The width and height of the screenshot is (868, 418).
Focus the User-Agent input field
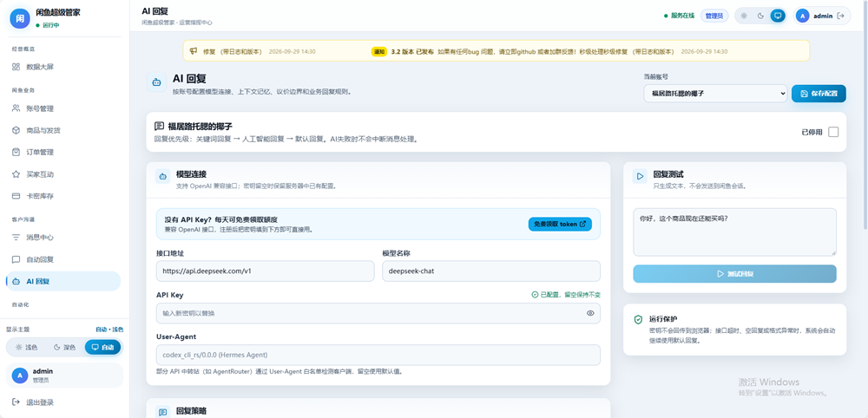pyautogui.click(x=378, y=355)
